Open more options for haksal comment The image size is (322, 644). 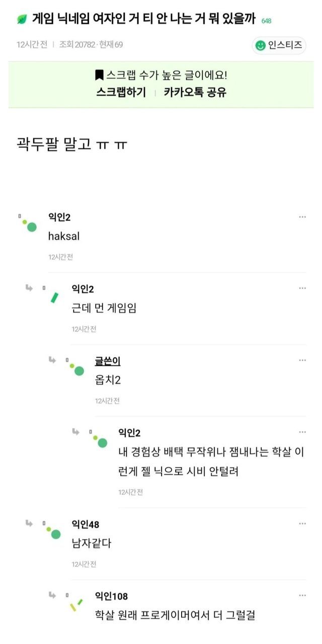302,217
